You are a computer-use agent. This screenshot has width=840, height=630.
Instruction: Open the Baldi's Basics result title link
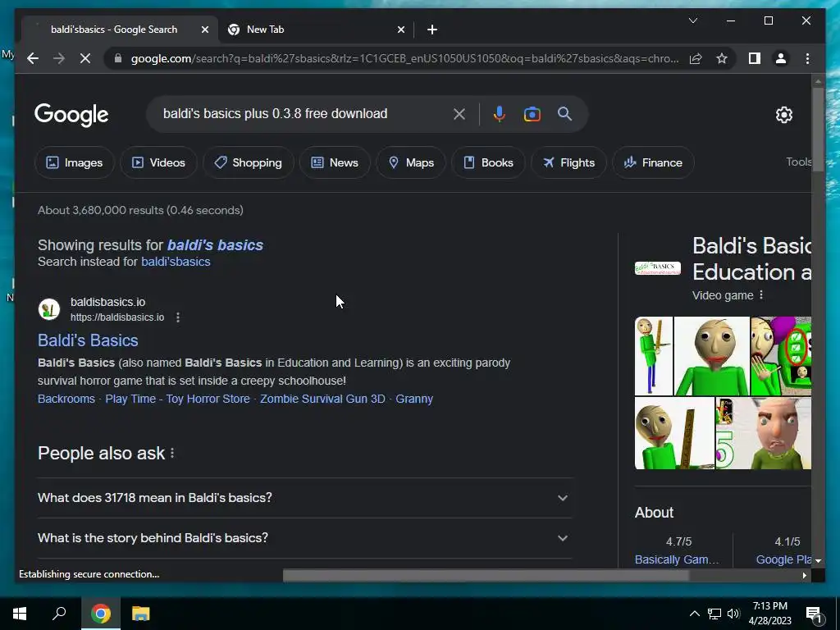tap(88, 340)
